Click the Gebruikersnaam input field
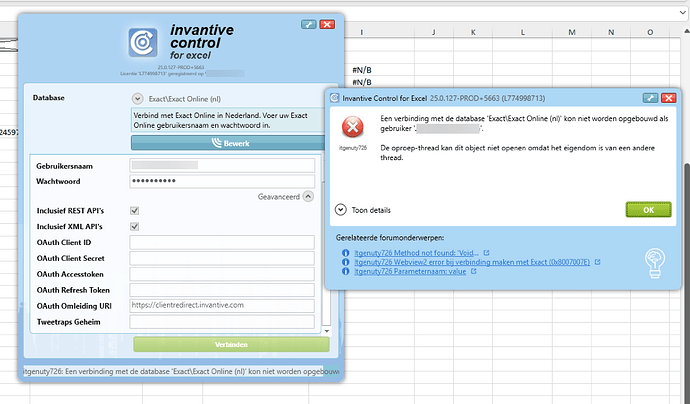 [222, 164]
